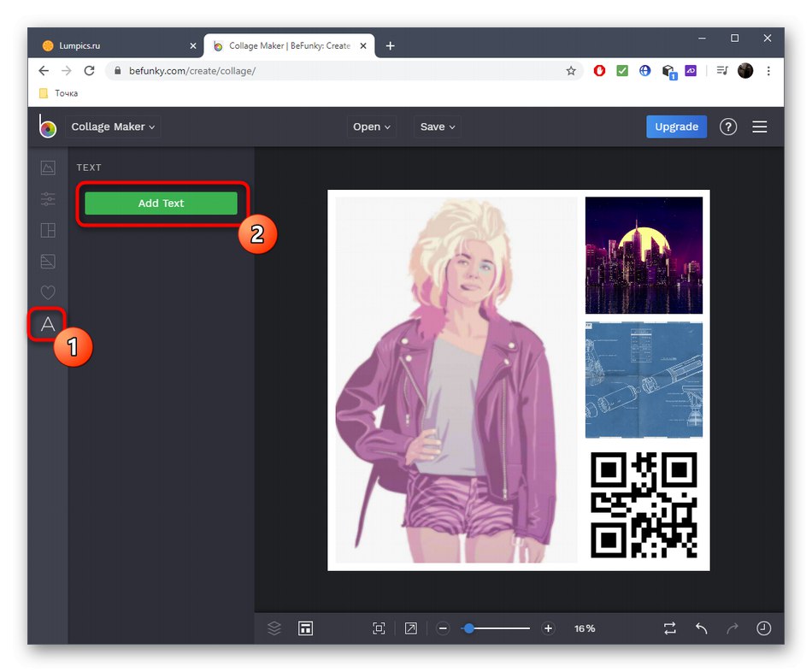Select the QR code collage image
The image size is (812, 672).
[644, 504]
